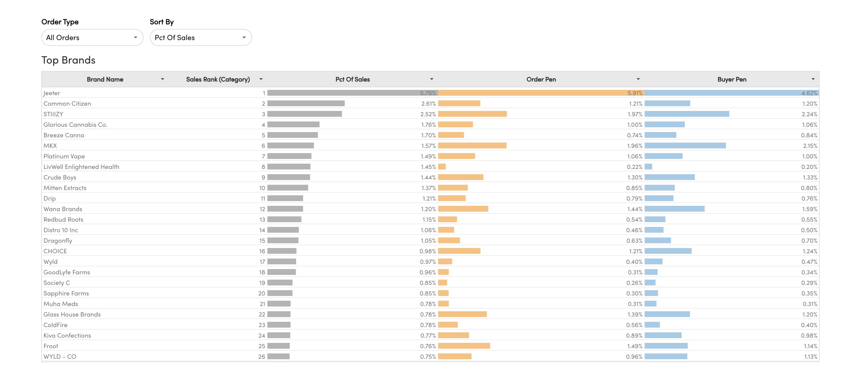Select the STIIIZY brand name
Image resolution: width=868 pixels, height=379 pixels.
[x=53, y=114]
